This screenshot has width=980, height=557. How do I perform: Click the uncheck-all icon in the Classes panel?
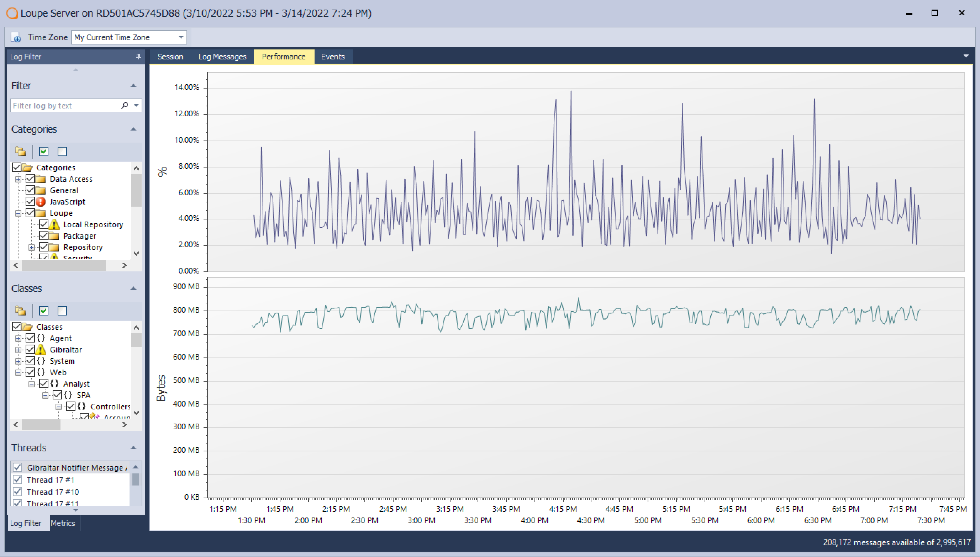pos(62,311)
